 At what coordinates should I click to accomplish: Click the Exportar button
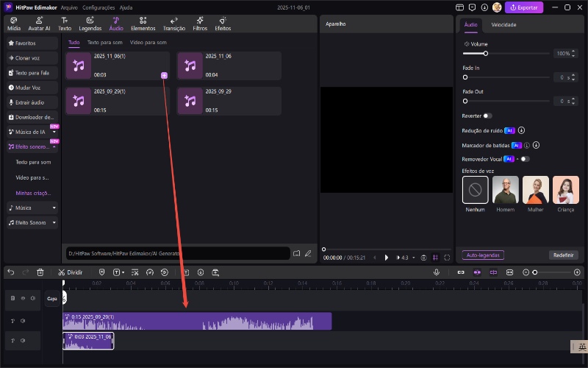coord(524,7)
